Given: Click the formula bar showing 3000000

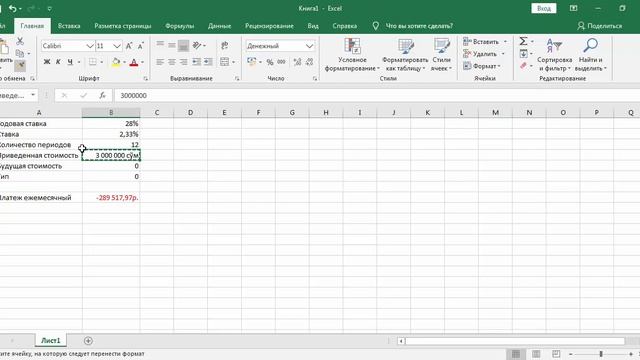Looking at the screenshot, I should coord(376,96).
